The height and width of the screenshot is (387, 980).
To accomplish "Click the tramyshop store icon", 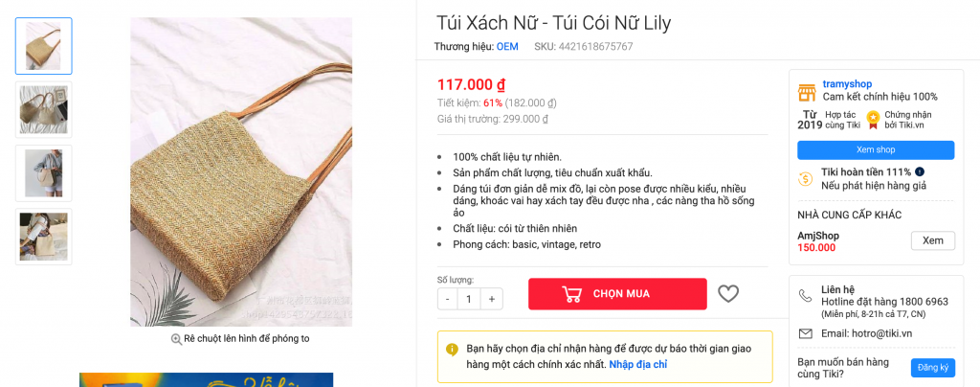I will pyautogui.click(x=807, y=93).
